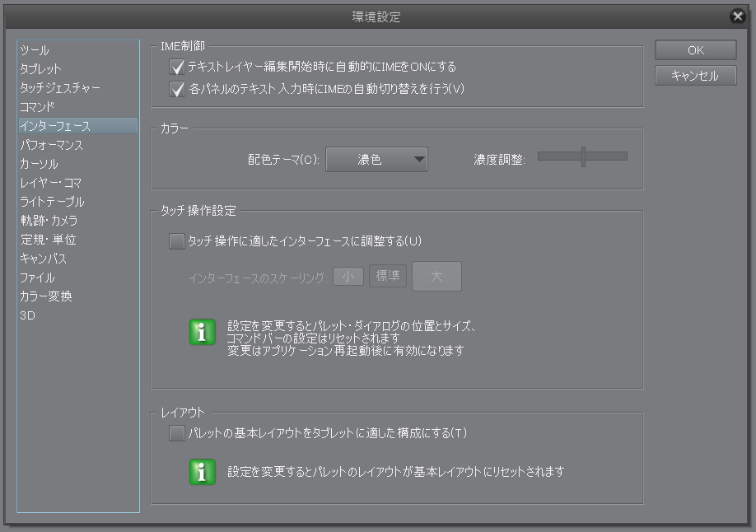
Task: Close the 環境設定 dialog
Action: coord(737,16)
